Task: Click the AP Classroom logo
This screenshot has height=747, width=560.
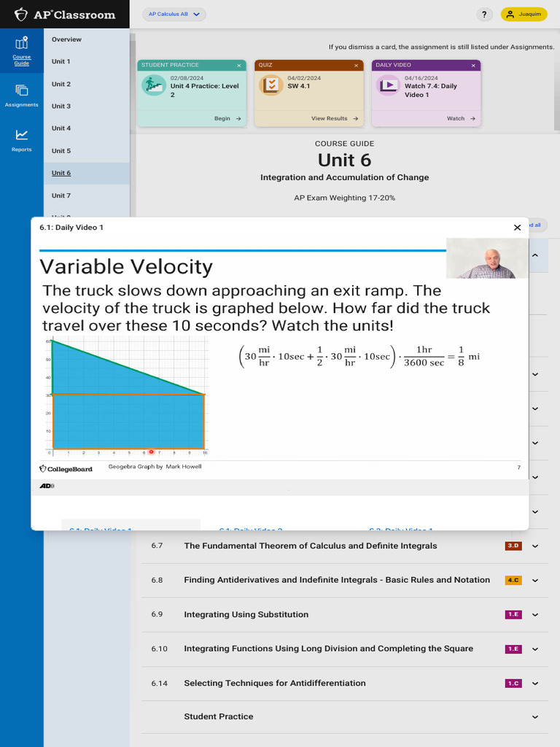Action: pyautogui.click(x=65, y=15)
